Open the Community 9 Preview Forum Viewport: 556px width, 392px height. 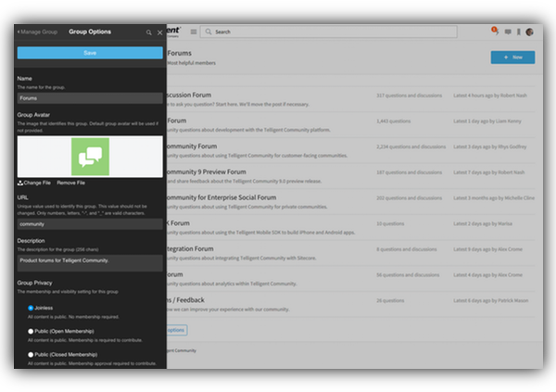tap(207, 171)
